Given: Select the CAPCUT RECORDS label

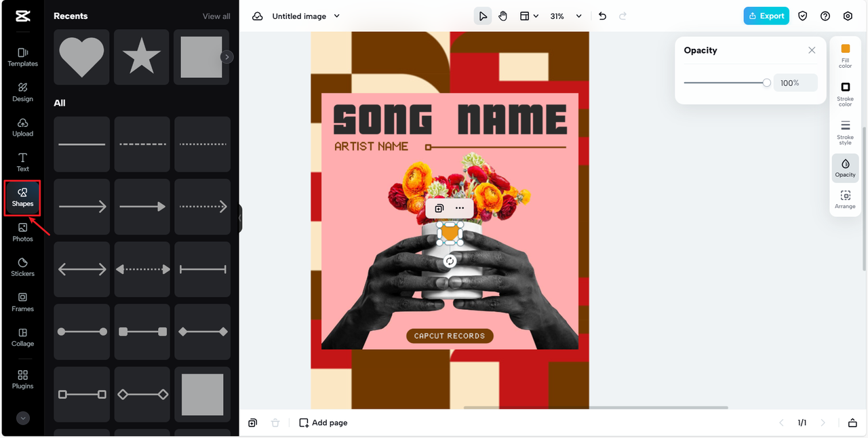Looking at the screenshot, I should point(450,336).
